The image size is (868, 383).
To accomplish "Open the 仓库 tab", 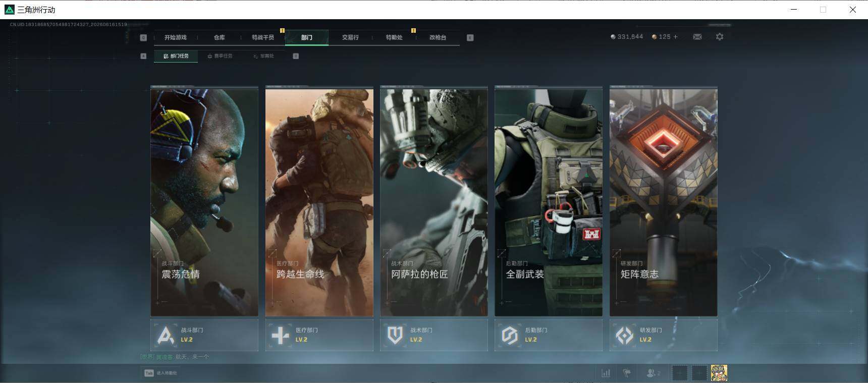I will pos(220,37).
